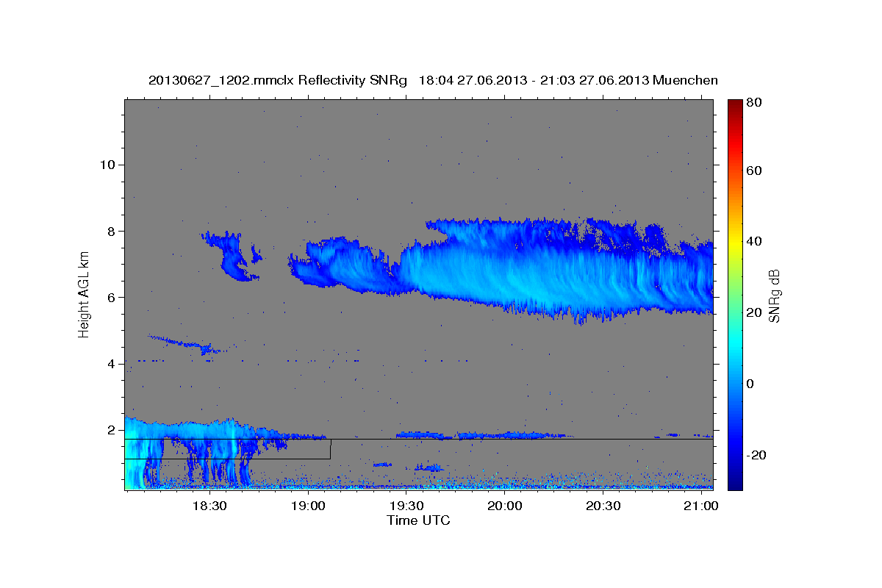Click the plot title text at top
882x588 pixels.
433,80
